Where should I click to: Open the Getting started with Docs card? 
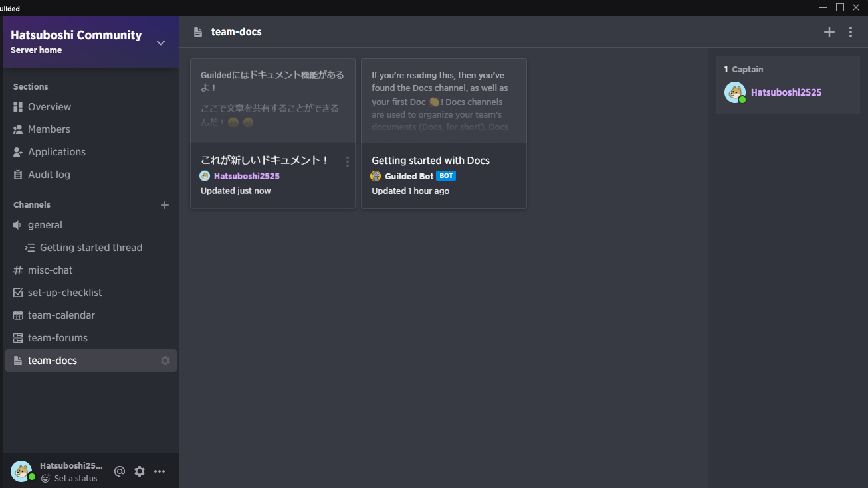pos(444,133)
